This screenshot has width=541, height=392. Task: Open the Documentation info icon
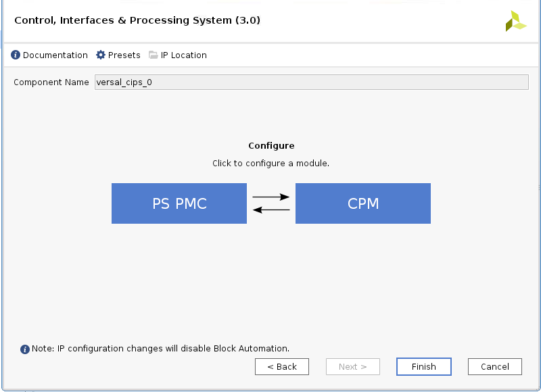coord(16,55)
